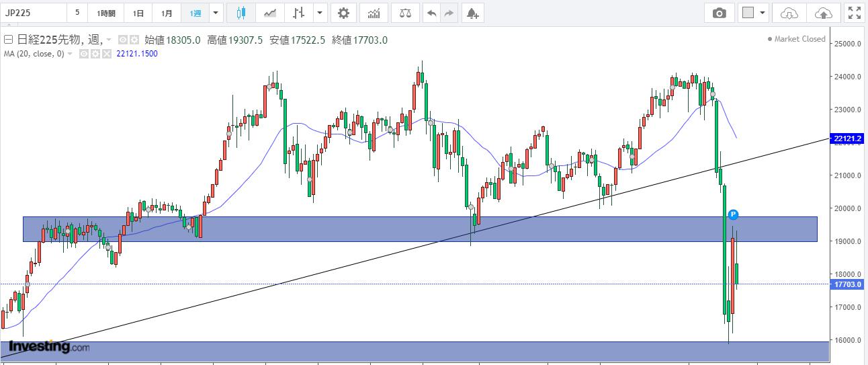The height and width of the screenshot is (365, 868).
Task: Click the 21000.0 price axis label
Action: 849,175
